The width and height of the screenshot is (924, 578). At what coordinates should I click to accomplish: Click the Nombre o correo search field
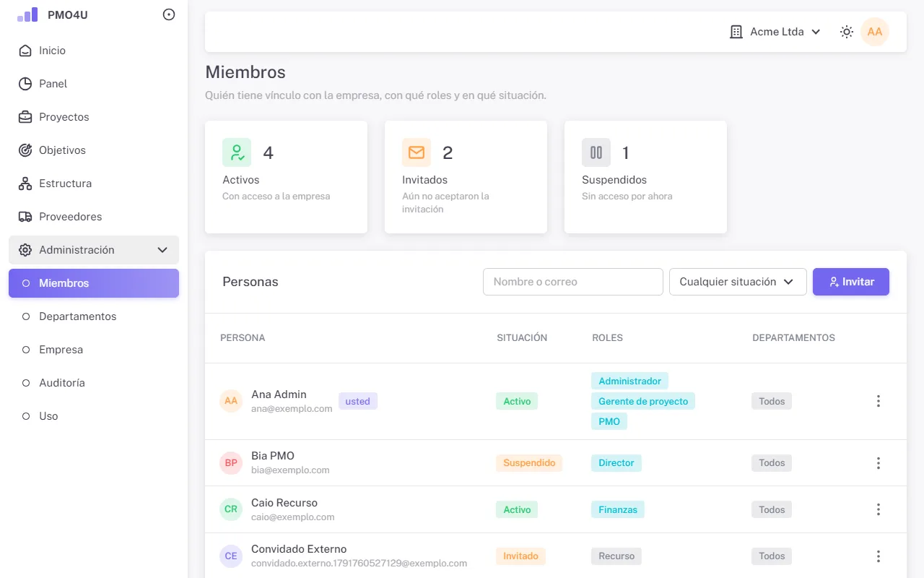click(573, 282)
